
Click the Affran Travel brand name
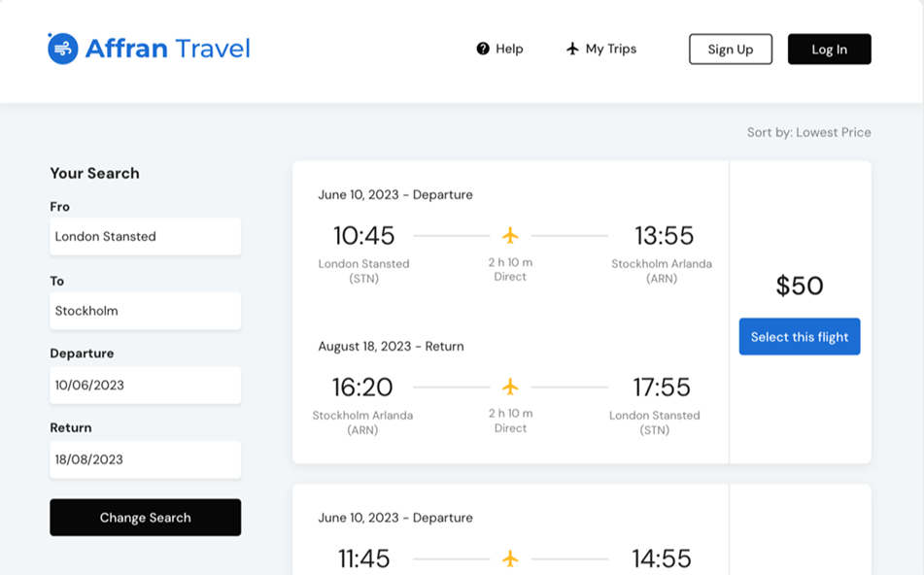coord(167,49)
